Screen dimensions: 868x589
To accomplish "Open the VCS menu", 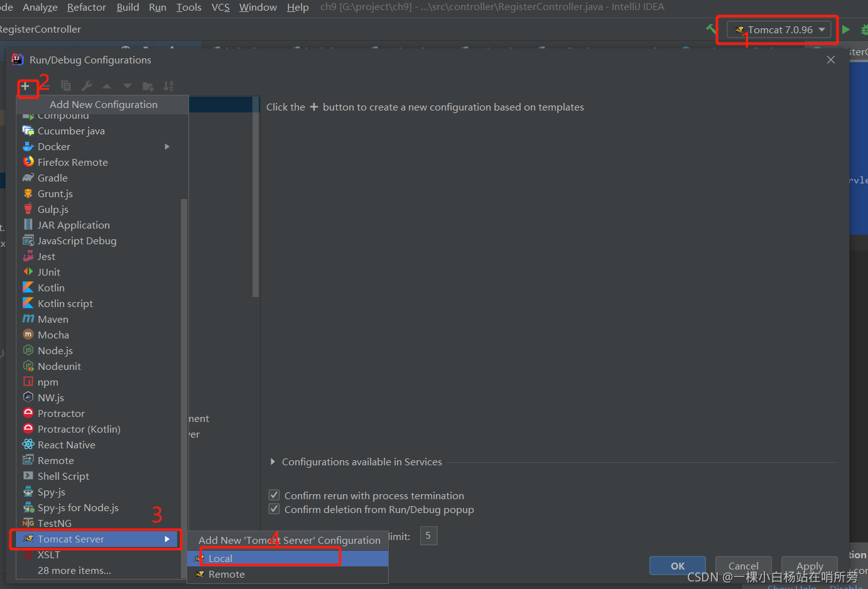I will pyautogui.click(x=220, y=7).
